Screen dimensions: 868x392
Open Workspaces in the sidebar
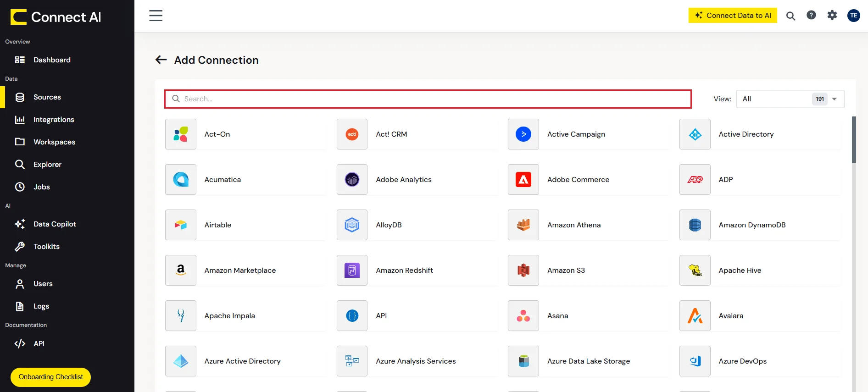tap(67, 142)
